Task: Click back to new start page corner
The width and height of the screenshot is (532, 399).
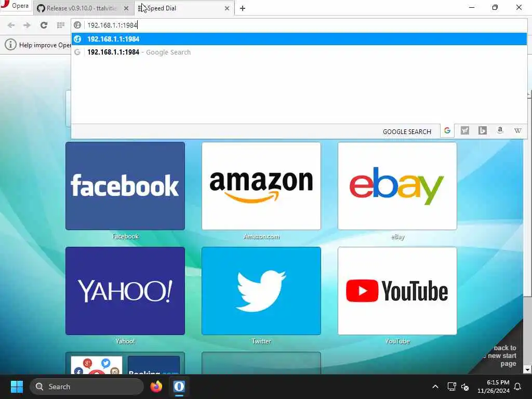Action: click(503, 355)
